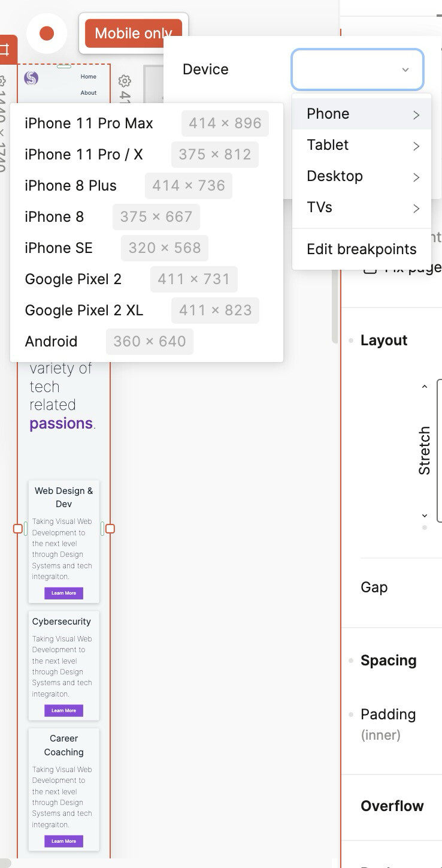442x868 pixels.
Task: Expand the Desktop device submenu
Action: point(362,176)
